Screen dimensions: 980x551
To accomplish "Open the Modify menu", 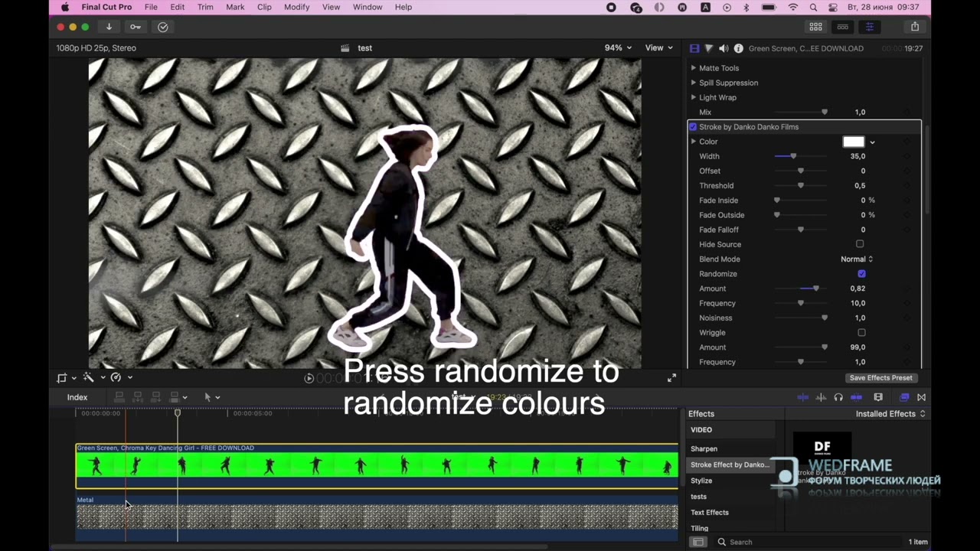I will [296, 7].
